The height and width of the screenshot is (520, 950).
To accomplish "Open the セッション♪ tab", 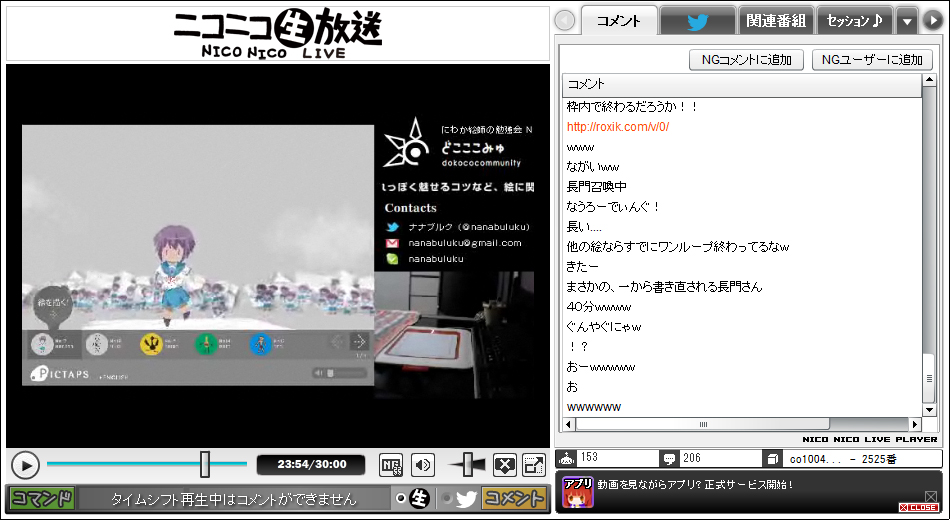I will [x=854, y=21].
